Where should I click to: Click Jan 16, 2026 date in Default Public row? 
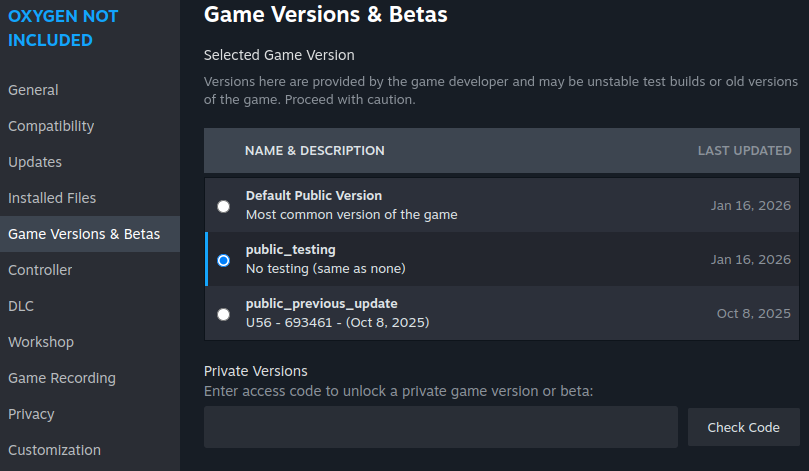pos(751,206)
